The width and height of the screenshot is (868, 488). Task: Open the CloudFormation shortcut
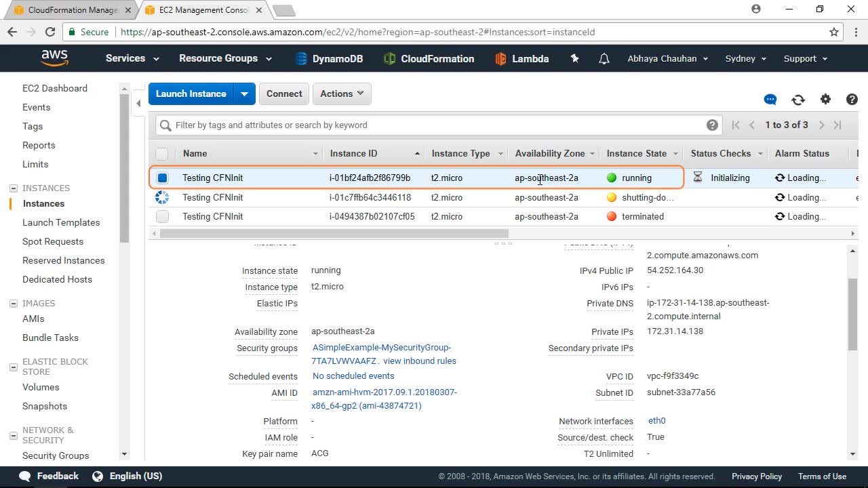(429, 59)
